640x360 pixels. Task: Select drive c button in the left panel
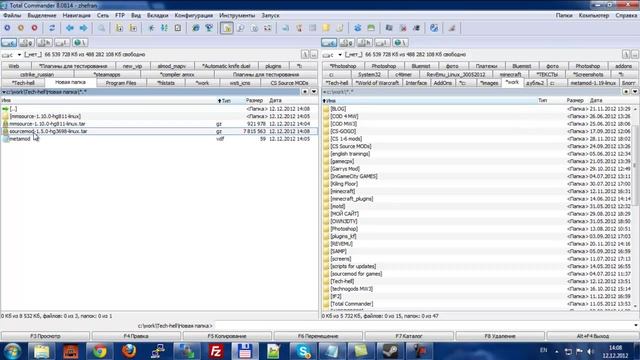coord(9,42)
